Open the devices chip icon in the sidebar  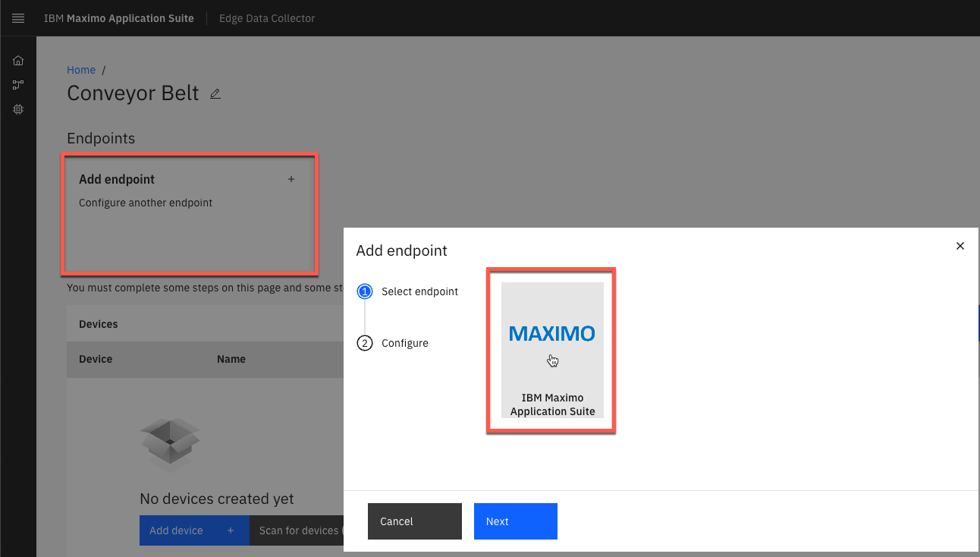[18, 109]
